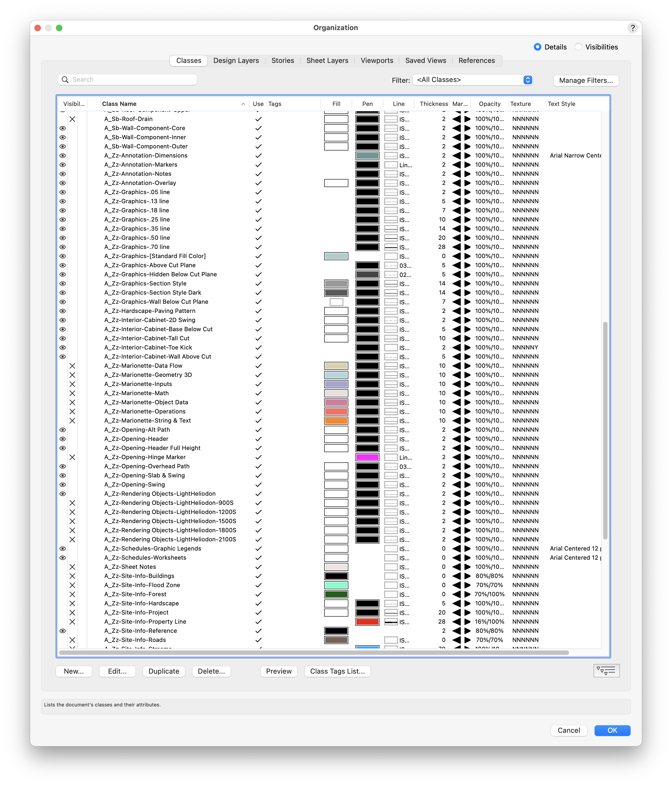This screenshot has width=672, height=786.
Task: Open Manage Filters dialog
Action: [585, 80]
